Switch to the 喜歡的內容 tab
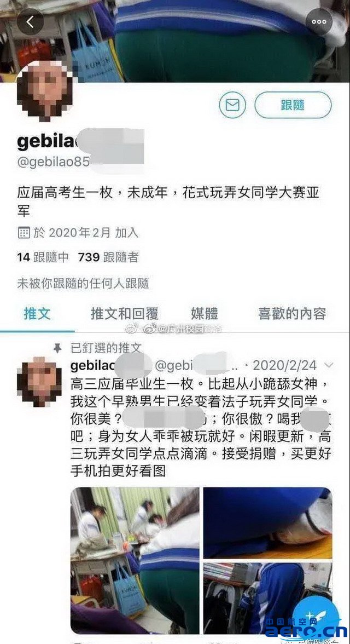 coord(292,314)
